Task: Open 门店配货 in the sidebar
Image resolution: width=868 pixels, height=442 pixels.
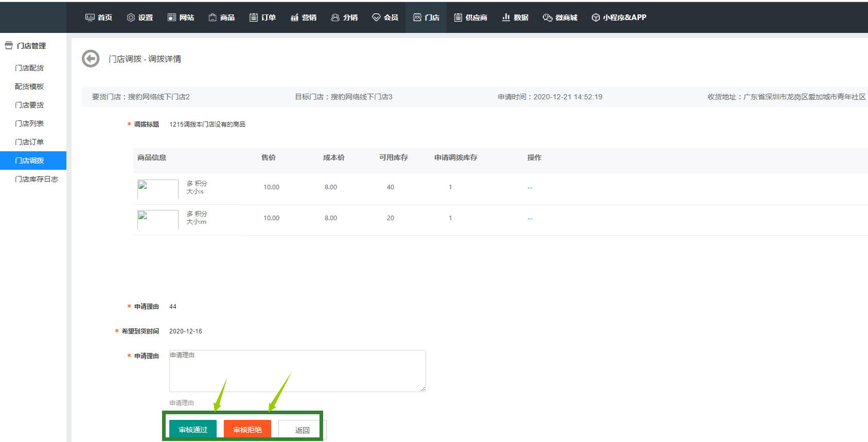Action: click(x=29, y=68)
